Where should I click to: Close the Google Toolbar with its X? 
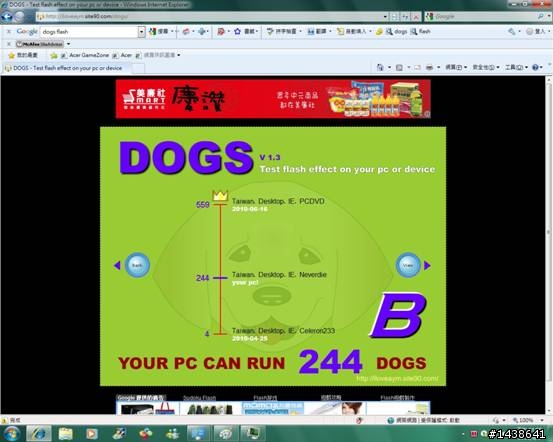[9, 31]
